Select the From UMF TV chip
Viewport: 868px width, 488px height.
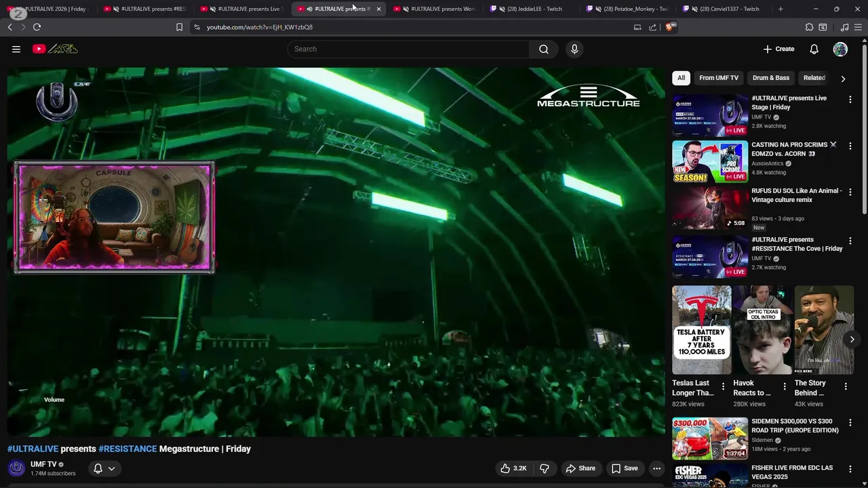(719, 78)
